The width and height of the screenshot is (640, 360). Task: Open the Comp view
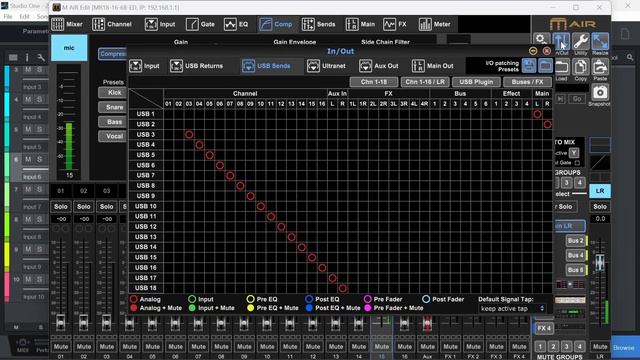pos(276,24)
